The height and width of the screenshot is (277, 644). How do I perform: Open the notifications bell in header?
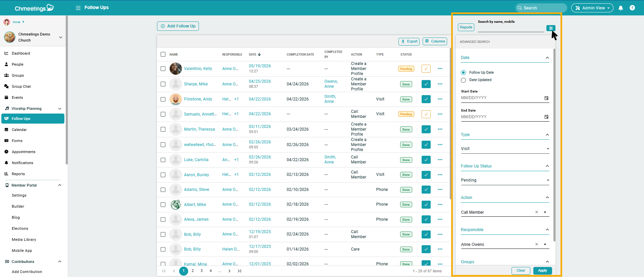621,8
